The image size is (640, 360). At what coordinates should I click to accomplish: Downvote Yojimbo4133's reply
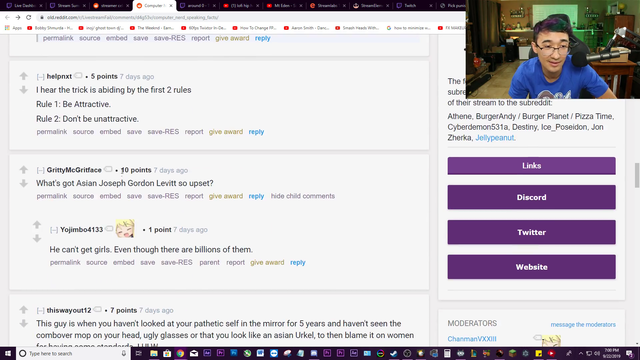pos(37,238)
